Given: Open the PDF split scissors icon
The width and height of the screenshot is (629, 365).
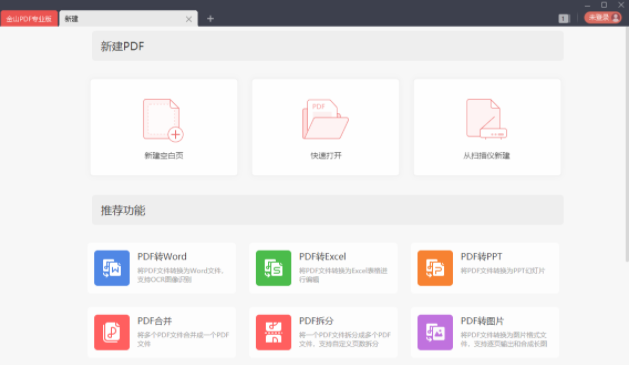Looking at the screenshot, I should coord(274,332).
